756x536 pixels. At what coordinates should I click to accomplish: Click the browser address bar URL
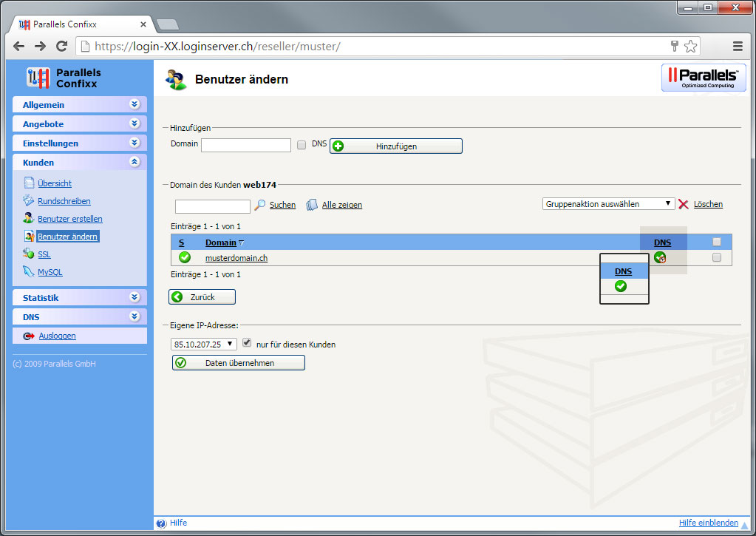pyautogui.click(x=217, y=47)
